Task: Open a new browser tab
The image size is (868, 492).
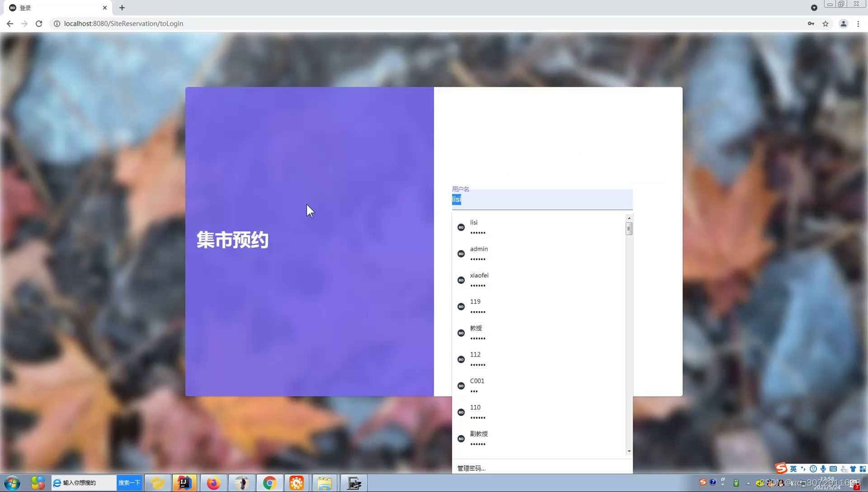Action: (x=122, y=8)
